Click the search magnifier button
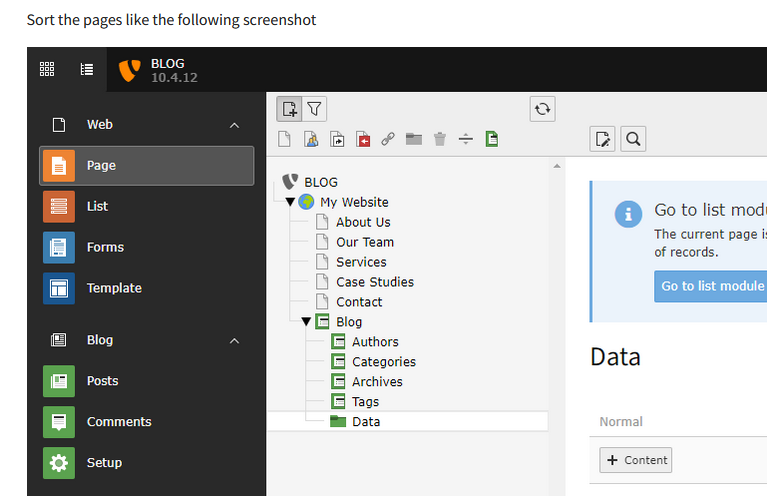 click(633, 139)
